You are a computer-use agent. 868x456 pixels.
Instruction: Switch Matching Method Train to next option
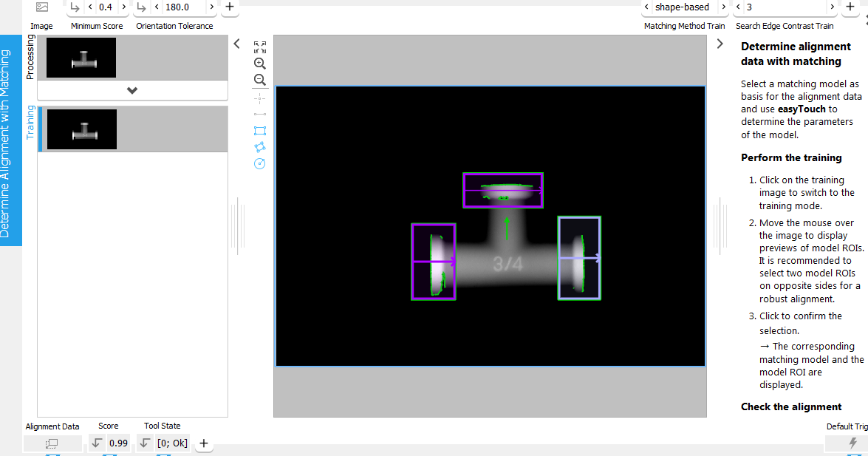723,7
